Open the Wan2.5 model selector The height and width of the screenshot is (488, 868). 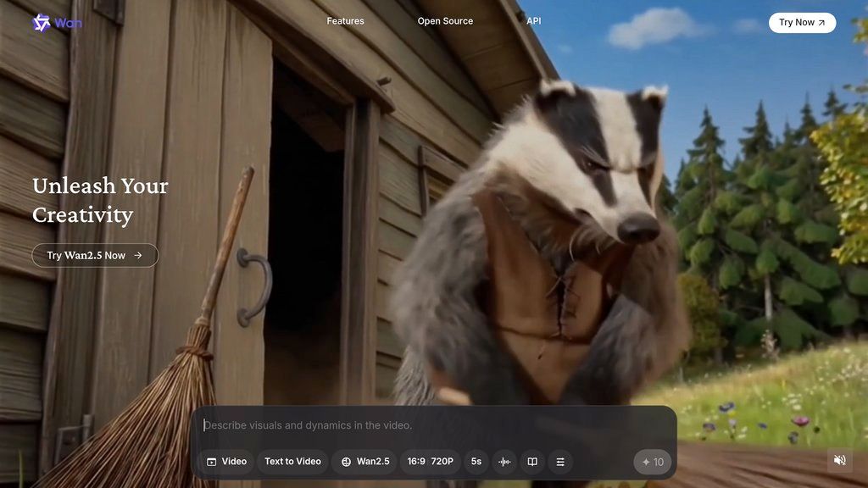(x=364, y=462)
